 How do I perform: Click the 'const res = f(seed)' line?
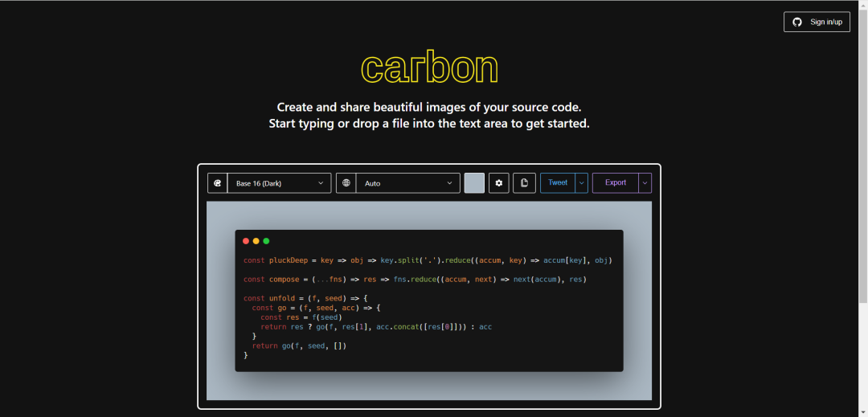pos(301,317)
